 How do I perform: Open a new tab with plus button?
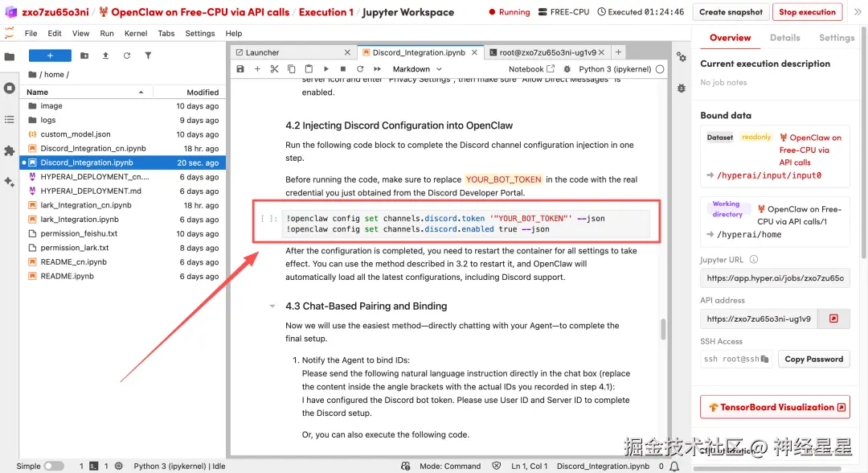(x=618, y=52)
